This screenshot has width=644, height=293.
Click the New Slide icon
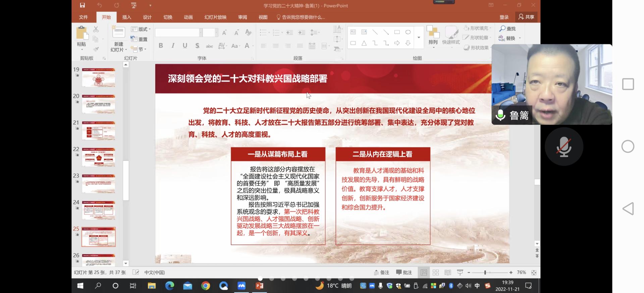click(118, 33)
